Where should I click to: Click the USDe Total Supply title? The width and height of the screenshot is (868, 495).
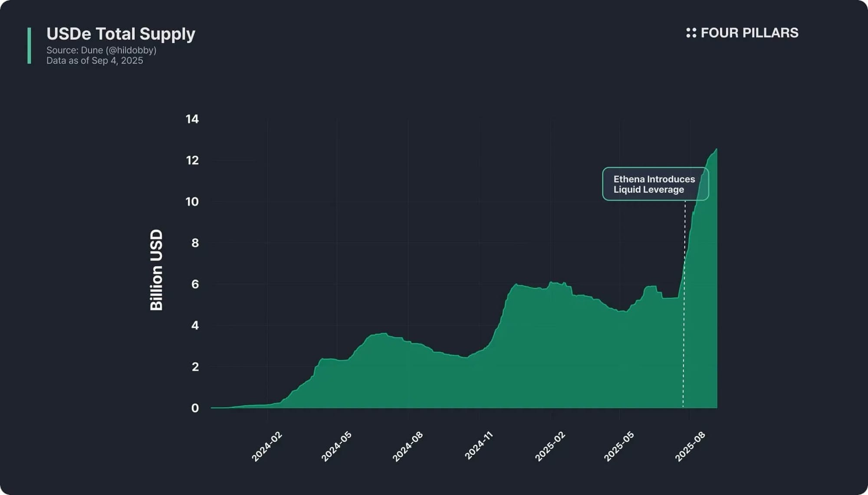point(121,34)
